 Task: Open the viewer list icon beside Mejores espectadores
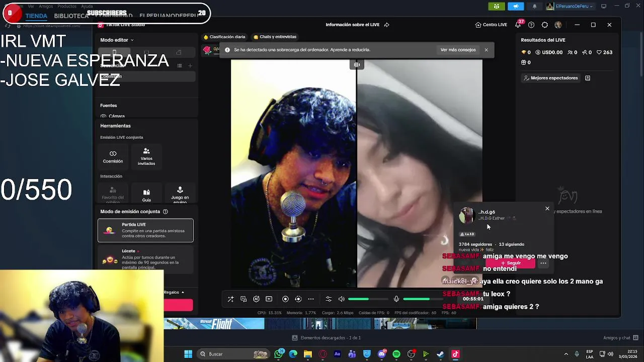[588, 78]
